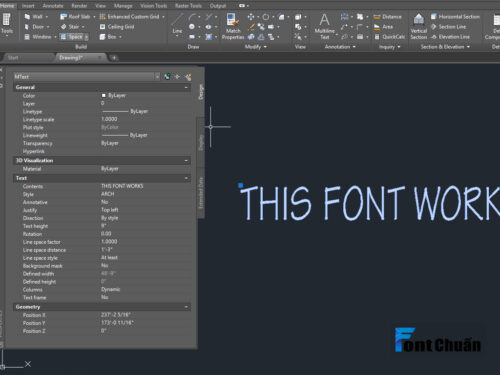The image size is (500, 375).
Task: Open the Render ribbon tab
Action: pyautogui.click(x=79, y=6)
